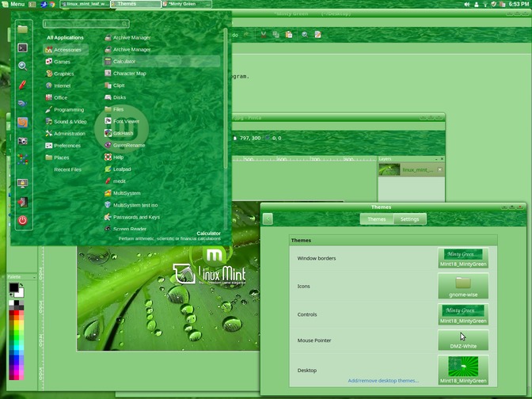Open Places in the menu
The image size is (532, 399).
[57, 158]
